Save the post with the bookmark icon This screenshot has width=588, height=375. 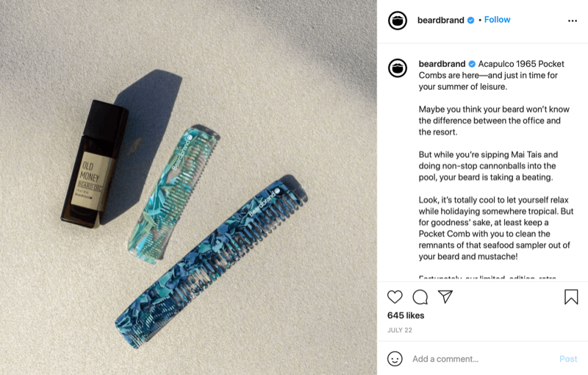[571, 296]
